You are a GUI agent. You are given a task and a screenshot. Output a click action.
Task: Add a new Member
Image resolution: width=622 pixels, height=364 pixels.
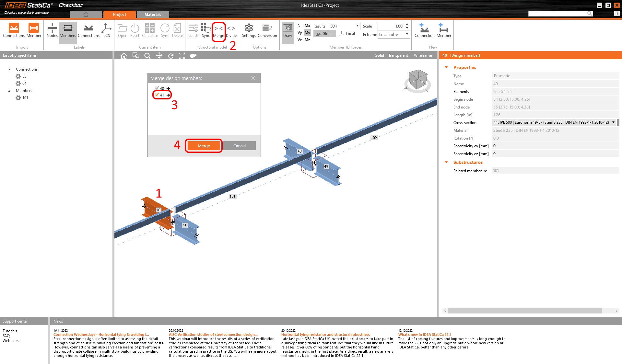tap(444, 30)
